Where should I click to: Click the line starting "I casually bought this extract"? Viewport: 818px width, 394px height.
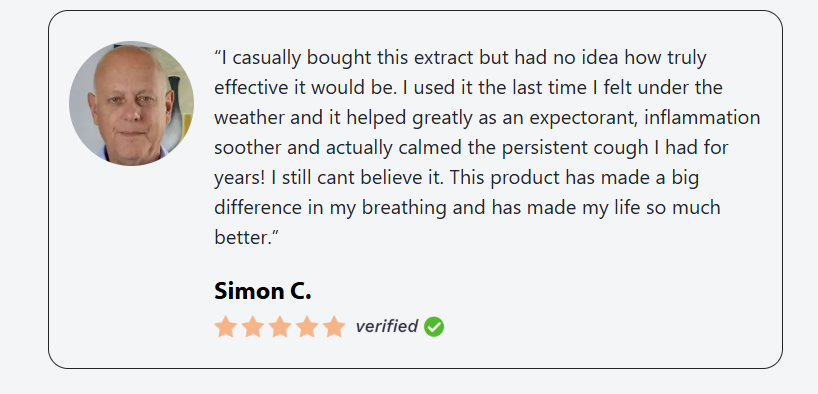pyautogui.click(x=460, y=58)
